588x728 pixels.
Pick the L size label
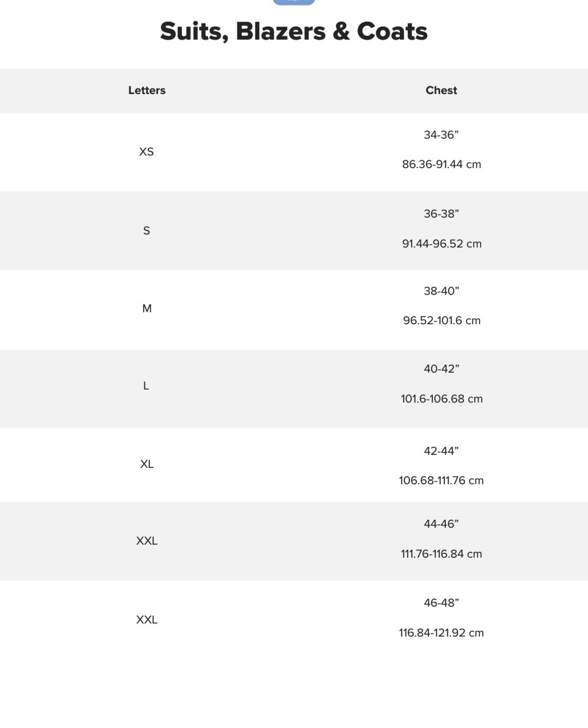click(146, 386)
